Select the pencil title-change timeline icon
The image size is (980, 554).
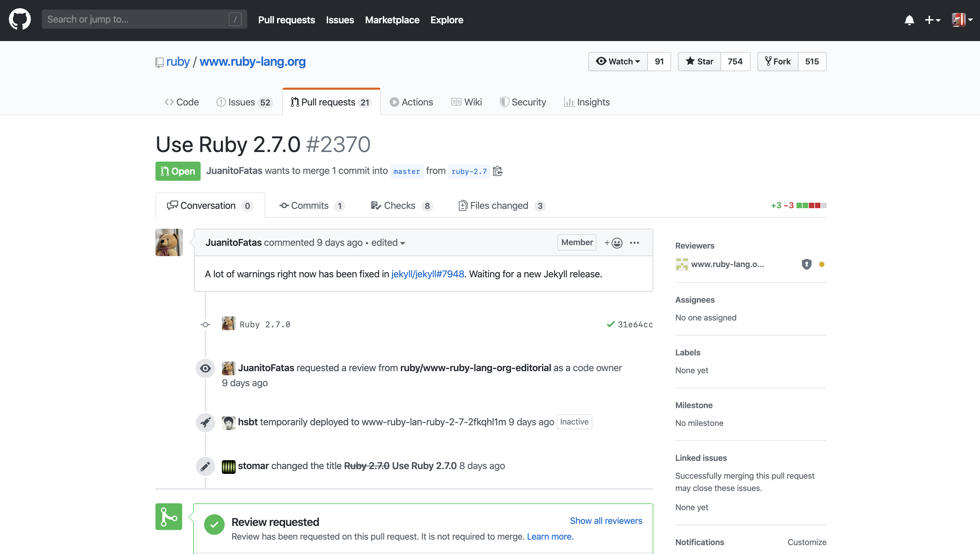pyautogui.click(x=205, y=466)
